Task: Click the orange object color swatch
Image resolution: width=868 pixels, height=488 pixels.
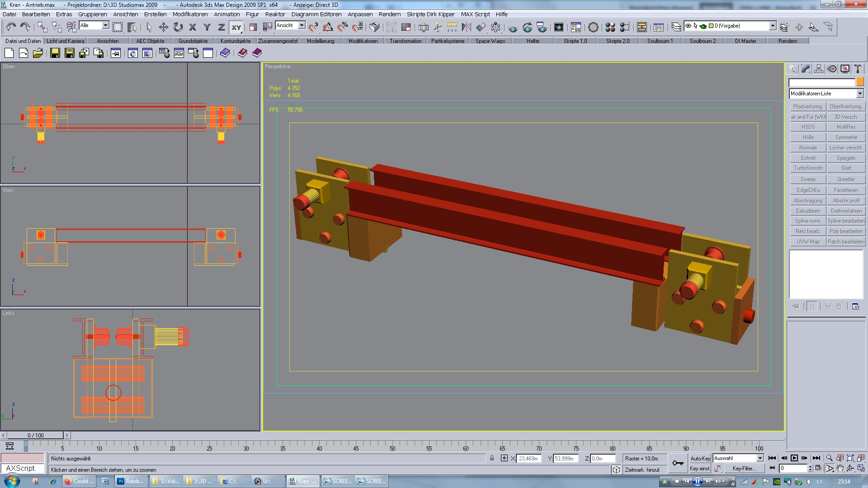Action: (x=860, y=82)
